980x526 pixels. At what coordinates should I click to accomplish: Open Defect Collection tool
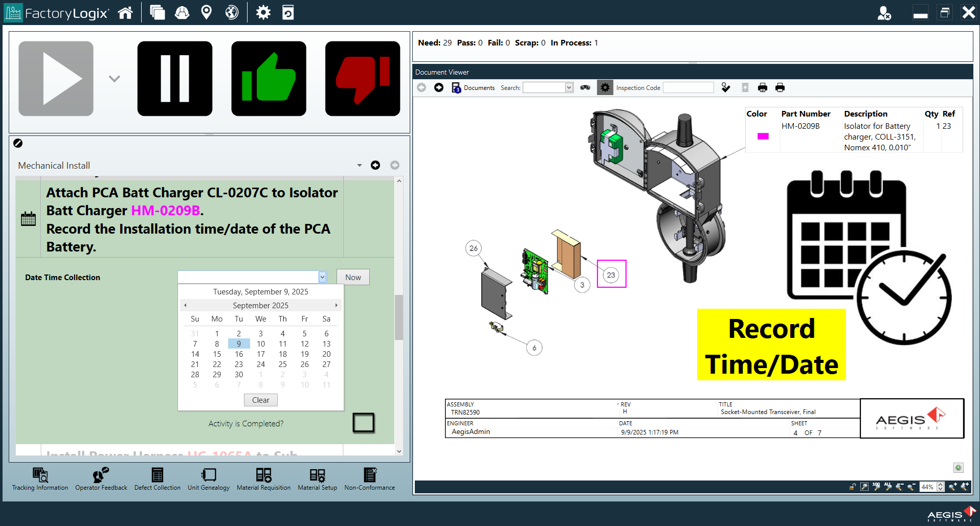tap(158, 479)
